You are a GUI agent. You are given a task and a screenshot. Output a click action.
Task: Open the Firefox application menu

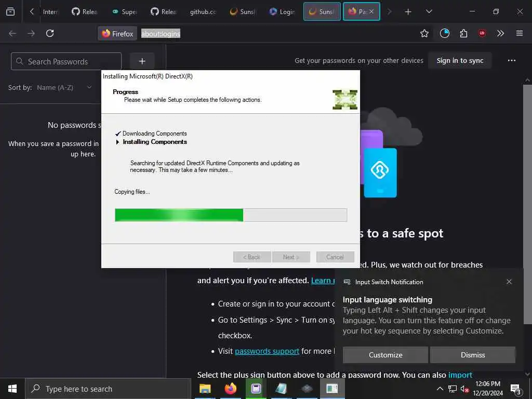tap(520, 33)
